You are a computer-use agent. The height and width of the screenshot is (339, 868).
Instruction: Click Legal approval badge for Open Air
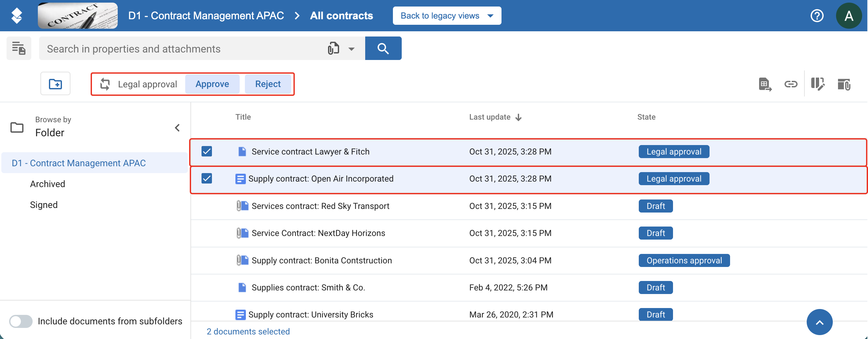tap(674, 179)
